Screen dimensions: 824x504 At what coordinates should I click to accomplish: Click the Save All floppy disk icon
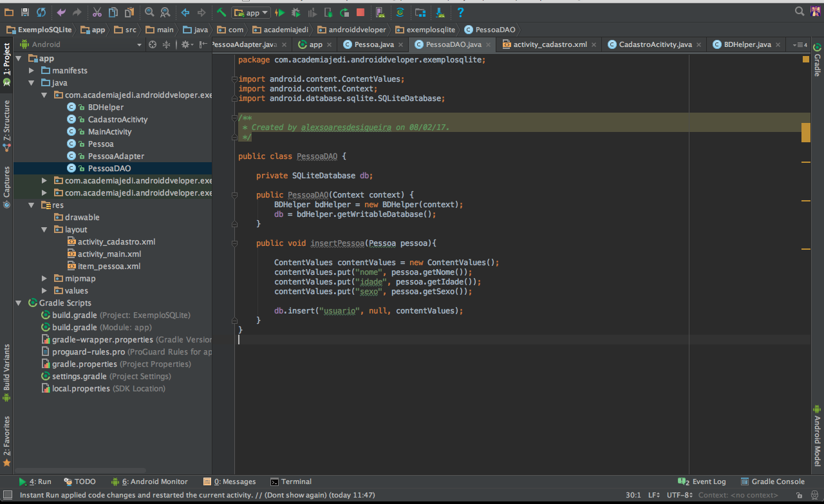[x=25, y=12]
